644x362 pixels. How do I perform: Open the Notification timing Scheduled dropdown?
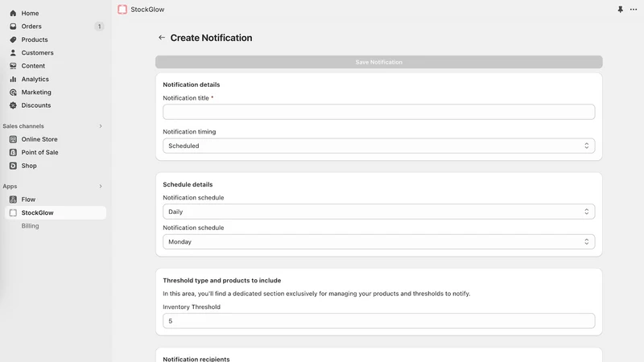[378, 146]
